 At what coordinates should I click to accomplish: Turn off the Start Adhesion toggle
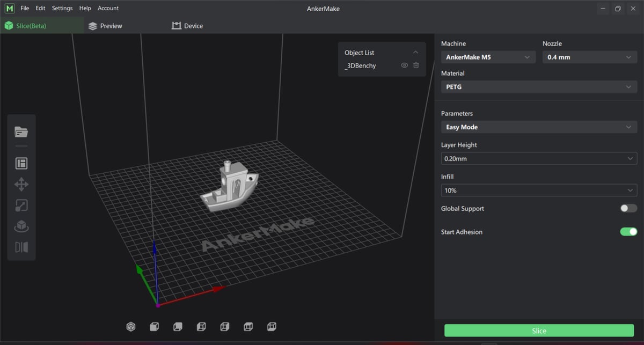(x=628, y=232)
